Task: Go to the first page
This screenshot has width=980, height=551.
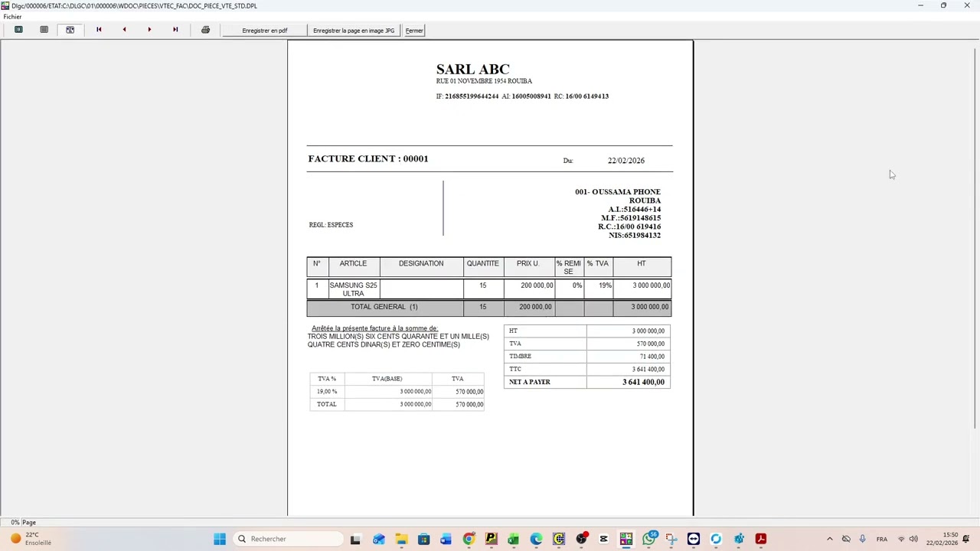Action: [99, 30]
